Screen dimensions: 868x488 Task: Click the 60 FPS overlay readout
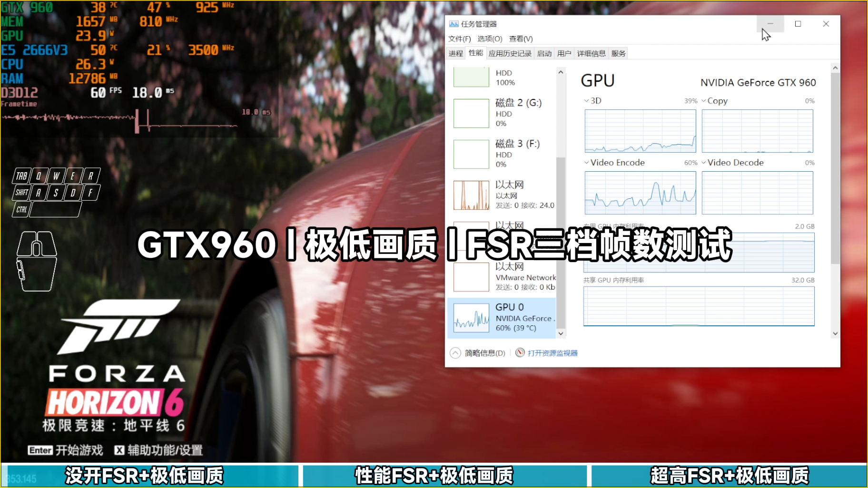(106, 92)
